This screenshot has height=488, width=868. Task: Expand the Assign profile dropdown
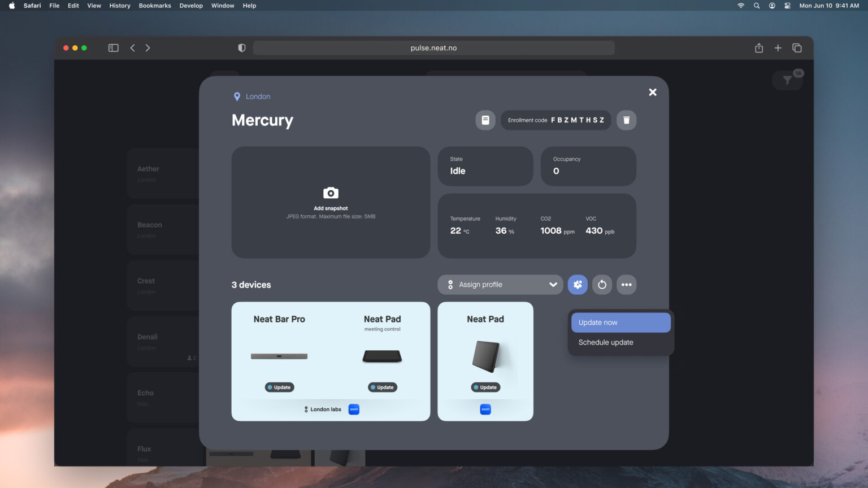(x=500, y=285)
